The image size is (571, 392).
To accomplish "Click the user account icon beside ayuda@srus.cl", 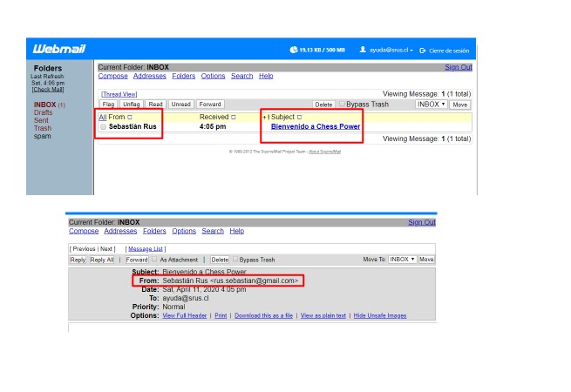I will point(363,51).
